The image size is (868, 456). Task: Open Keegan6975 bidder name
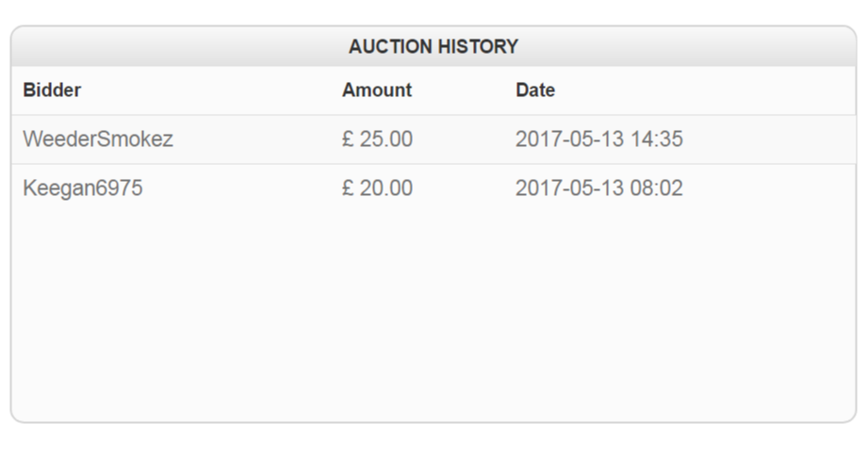(x=83, y=188)
